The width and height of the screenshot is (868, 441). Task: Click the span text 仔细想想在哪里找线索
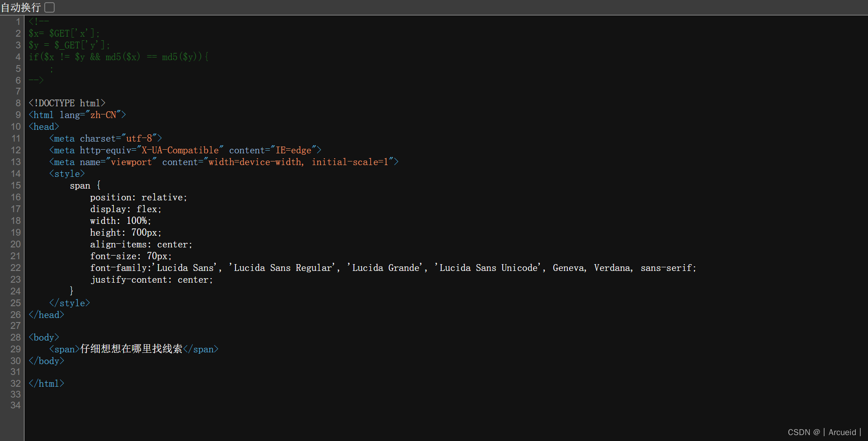click(x=132, y=349)
